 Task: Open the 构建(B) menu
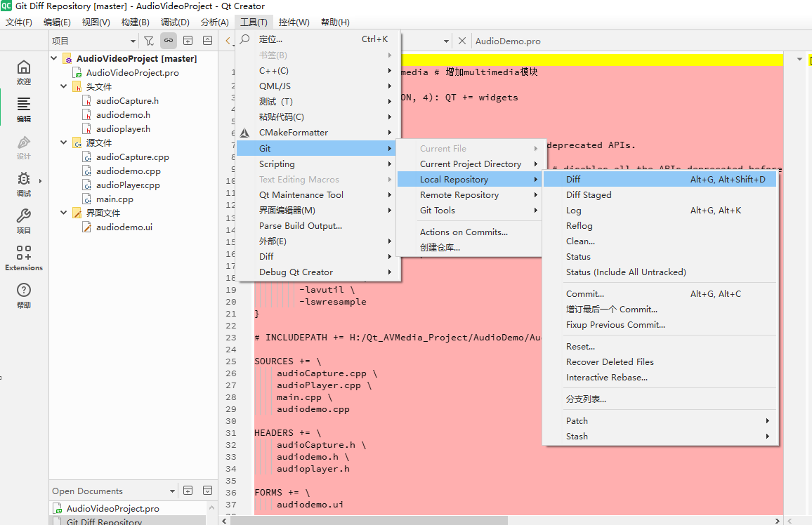(x=135, y=22)
